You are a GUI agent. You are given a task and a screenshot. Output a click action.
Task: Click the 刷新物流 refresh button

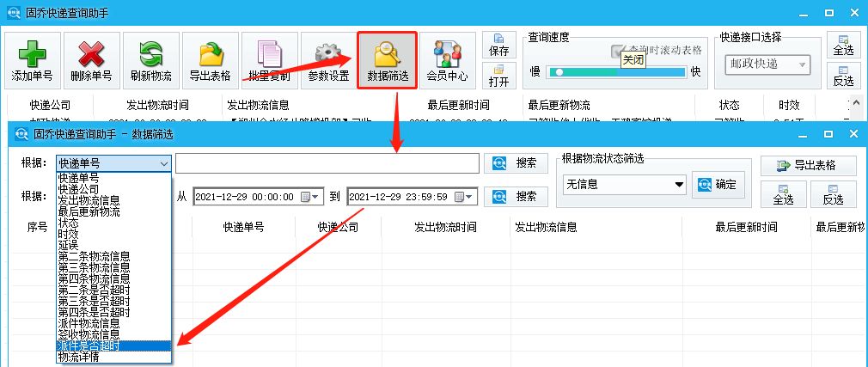click(x=150, y=60)
